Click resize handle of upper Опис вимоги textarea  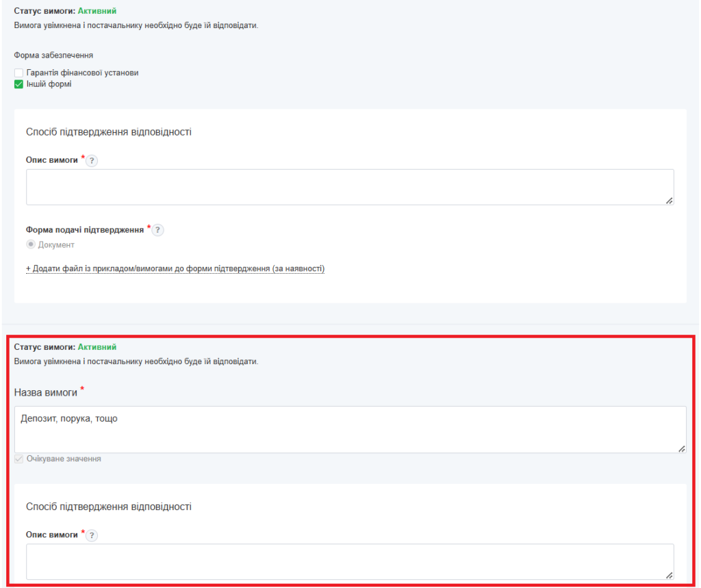tap(669, 200)
